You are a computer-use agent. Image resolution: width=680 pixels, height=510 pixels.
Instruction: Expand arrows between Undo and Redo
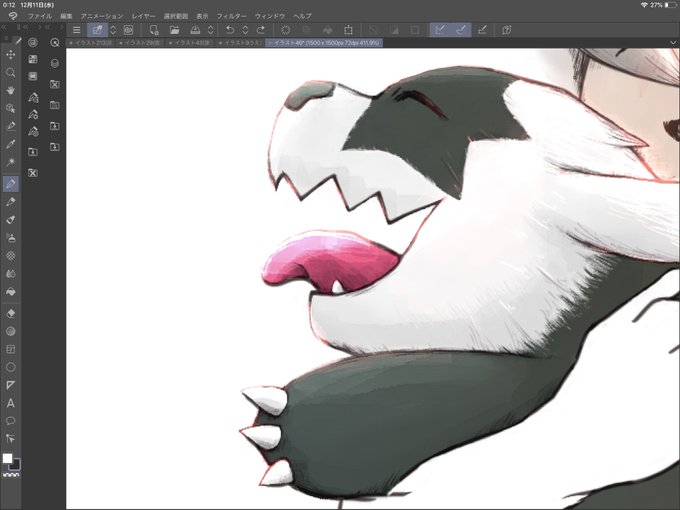(x=245, y=30)
